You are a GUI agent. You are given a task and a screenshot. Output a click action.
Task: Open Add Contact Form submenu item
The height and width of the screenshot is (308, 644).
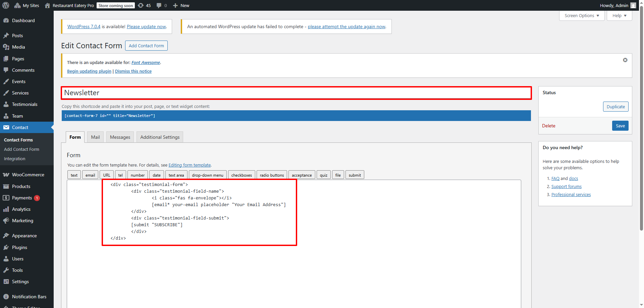point(21,149)
